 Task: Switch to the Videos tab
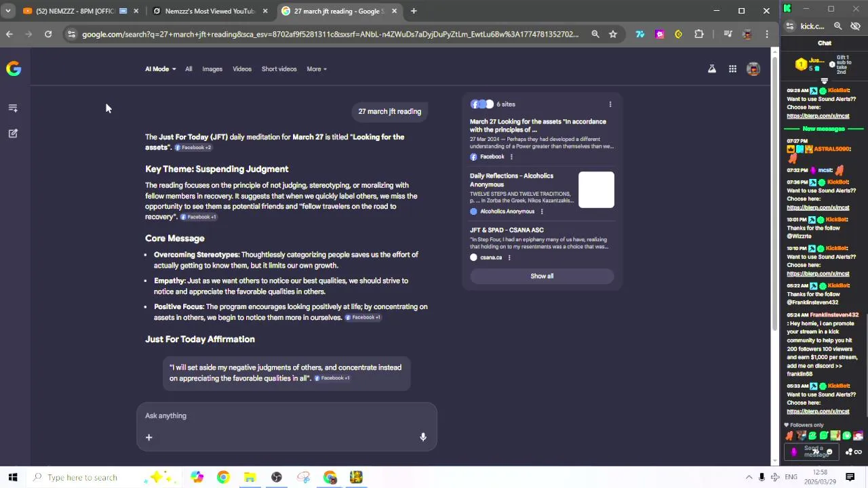[x=242, y=68]
